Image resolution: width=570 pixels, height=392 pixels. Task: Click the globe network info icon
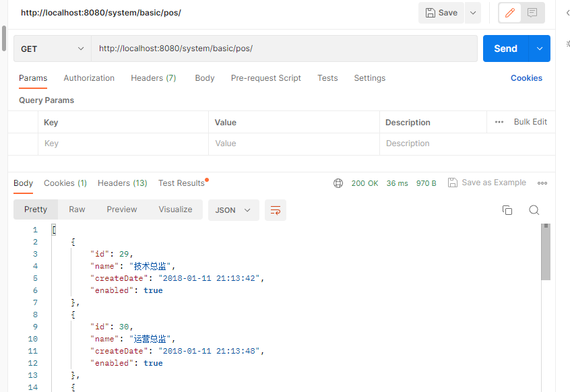[338, 183]
